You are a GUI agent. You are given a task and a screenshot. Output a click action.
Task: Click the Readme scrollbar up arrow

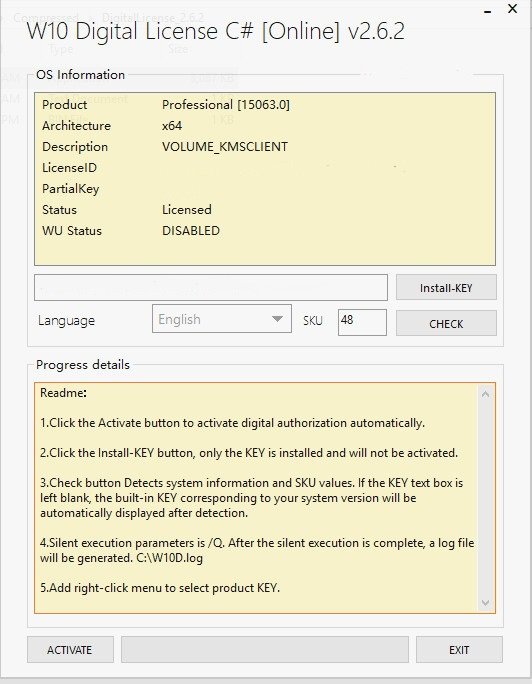click(x=485, y=394)
